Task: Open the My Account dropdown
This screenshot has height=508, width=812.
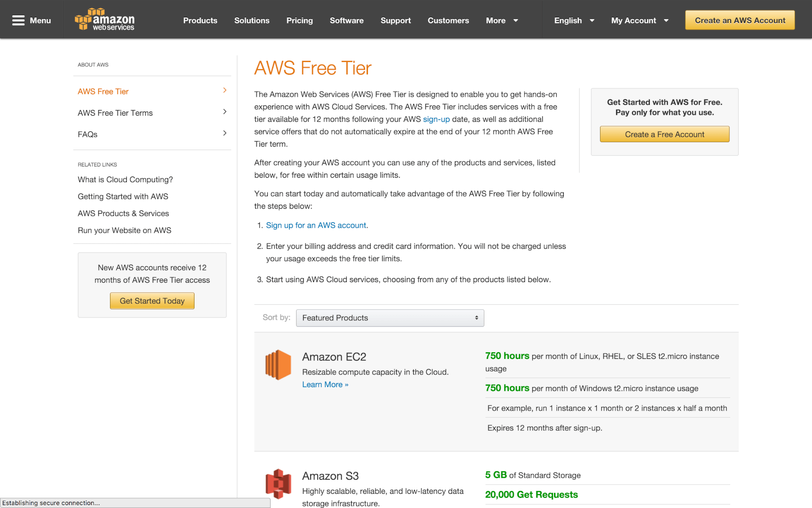Action: [640, 21]
